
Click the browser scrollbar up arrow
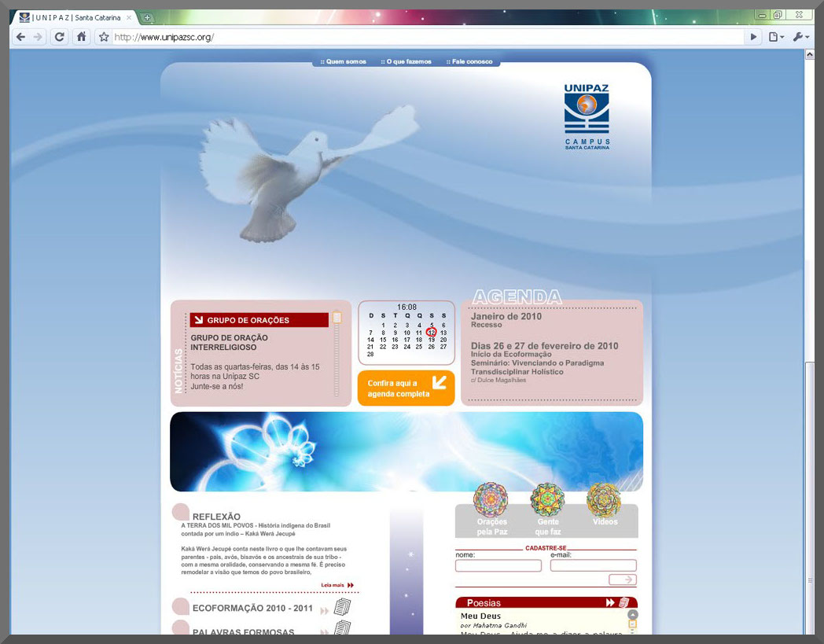(x=810, y=55)
